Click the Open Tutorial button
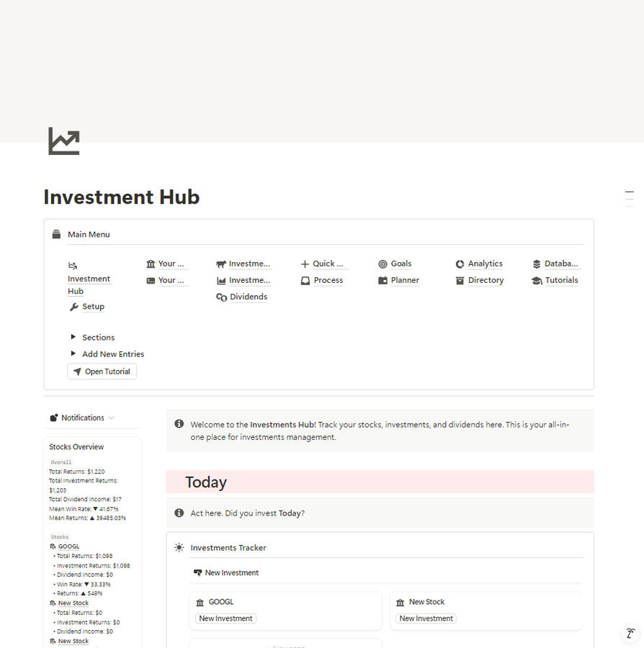644x648 pixels. coord(102,372)
